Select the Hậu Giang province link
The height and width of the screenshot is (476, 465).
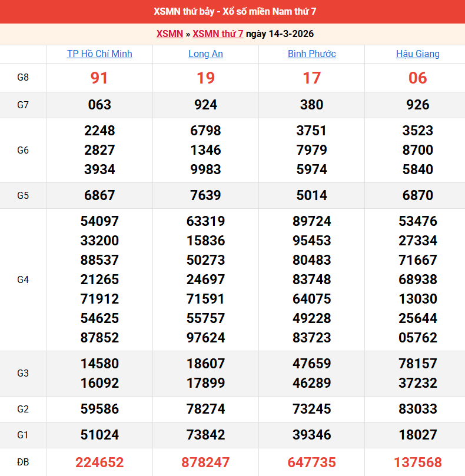417,54
